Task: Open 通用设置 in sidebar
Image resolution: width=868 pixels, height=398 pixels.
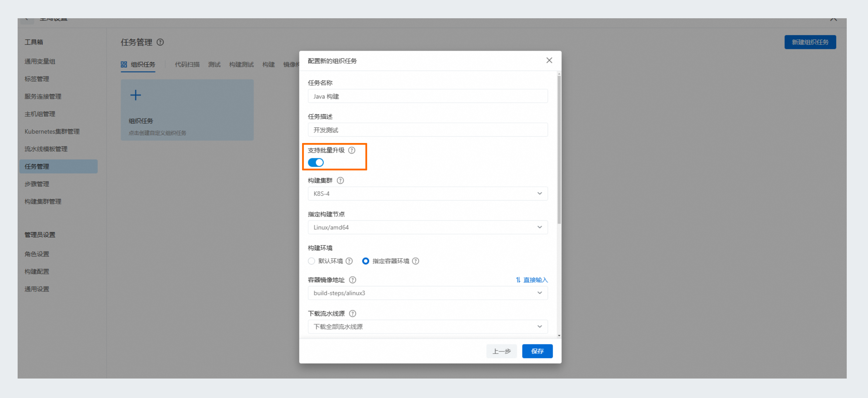Action: click(37, 289)
